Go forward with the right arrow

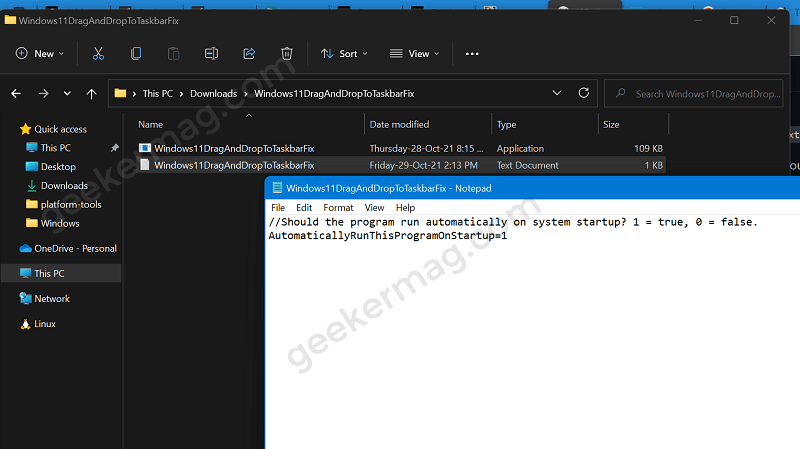pos(43,93)
